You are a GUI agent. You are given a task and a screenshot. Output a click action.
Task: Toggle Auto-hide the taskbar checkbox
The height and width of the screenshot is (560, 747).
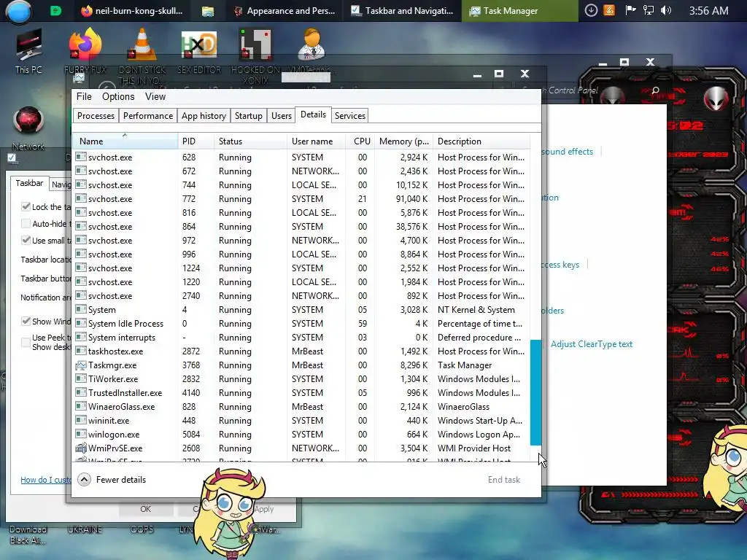(26, 223)
